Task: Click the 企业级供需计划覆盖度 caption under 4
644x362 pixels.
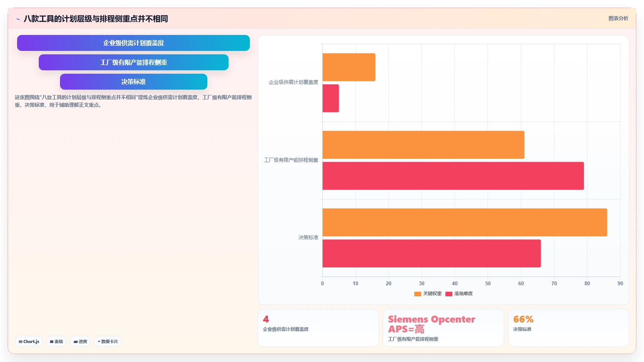Action: pyautogui.click(x=286, y=329)
